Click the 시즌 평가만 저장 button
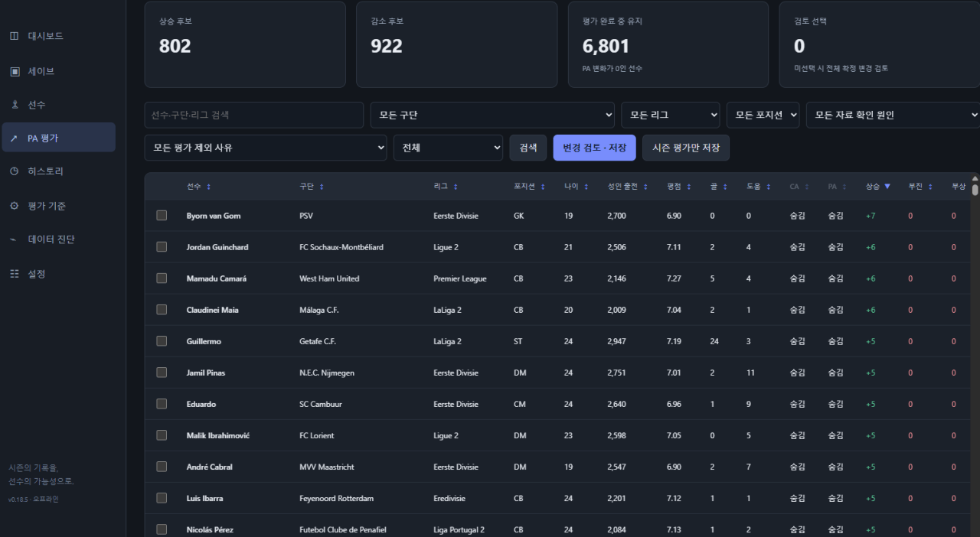980x537 pixels. point(686,148)
